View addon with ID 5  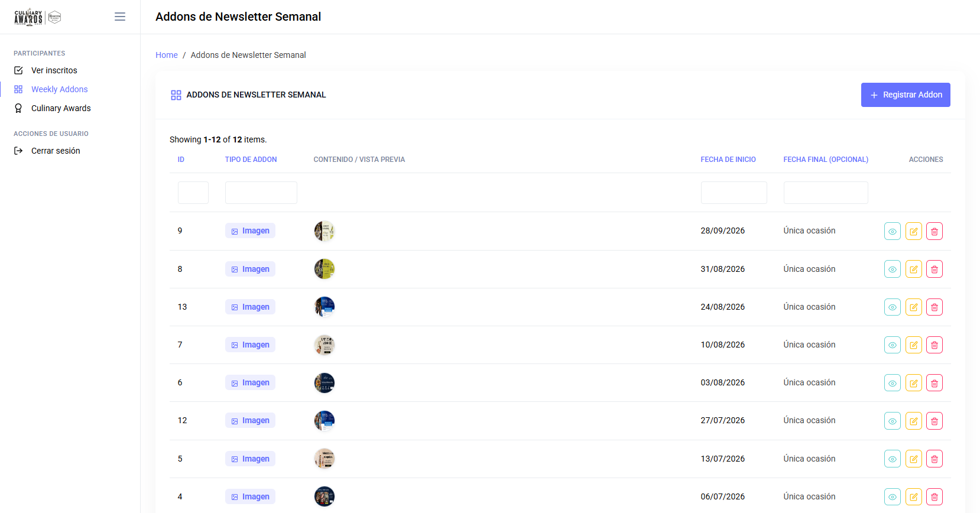click(893, 459)
